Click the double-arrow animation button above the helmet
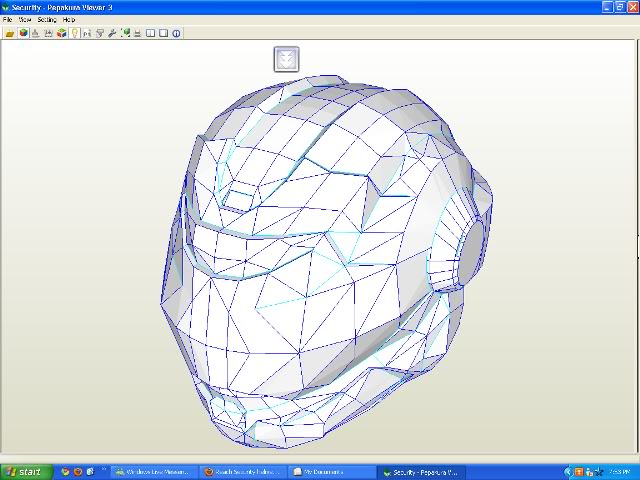Image resolution: width=640 pixels, height=480 pixels. pos(286,59)
